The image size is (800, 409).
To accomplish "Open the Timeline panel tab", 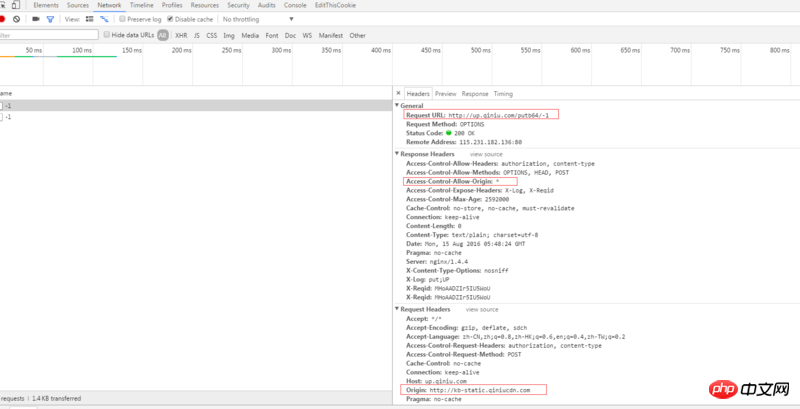I will [x=141, y=6].
